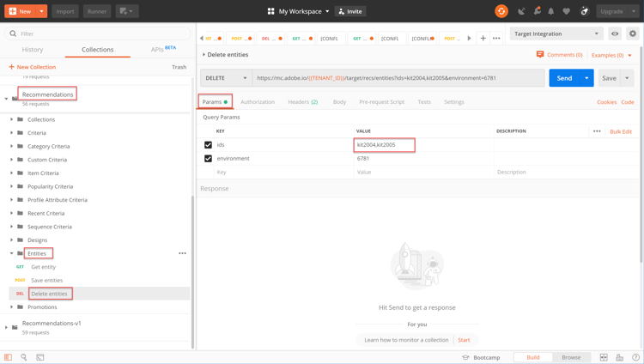The width and height of the screenshot is (644, 364).
Task: Open the Send button dropdown arrow
Action: coord(586,78)
